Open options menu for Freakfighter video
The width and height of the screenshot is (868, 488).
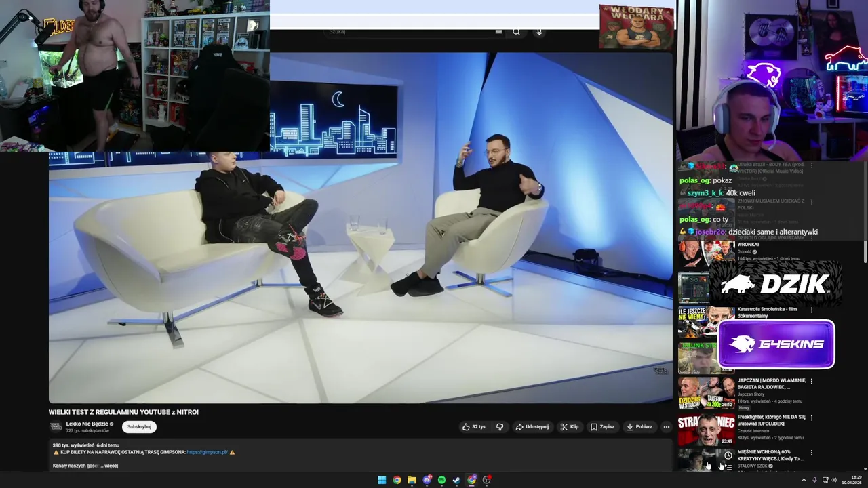point(812,418)
